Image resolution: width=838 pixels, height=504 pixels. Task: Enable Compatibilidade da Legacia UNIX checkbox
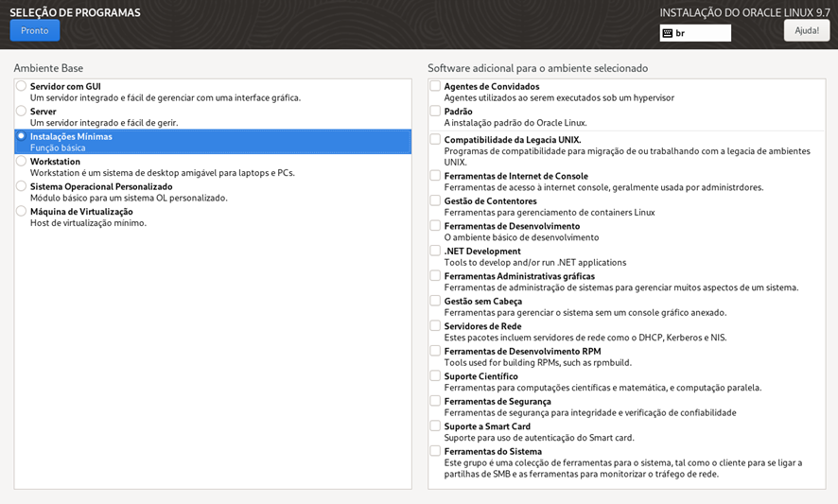tap(435, 139)
